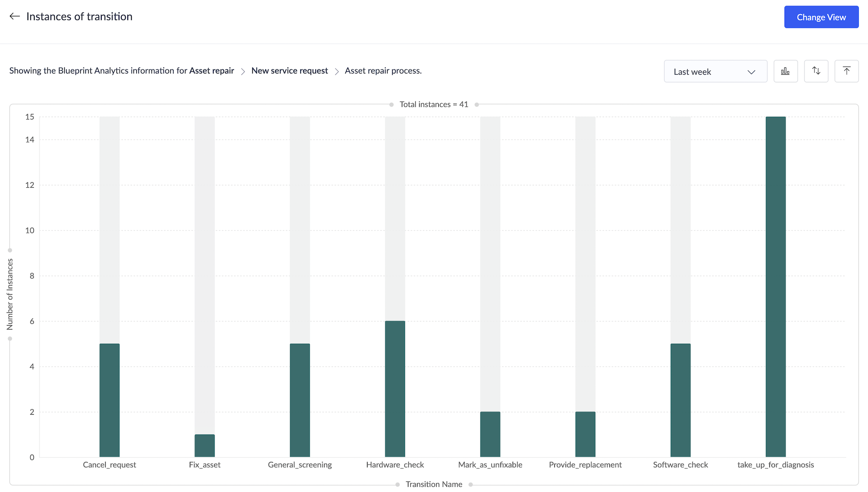
Task: Click the Fix_asset bar
Action: pyautogui.click(x=205, y=445)
